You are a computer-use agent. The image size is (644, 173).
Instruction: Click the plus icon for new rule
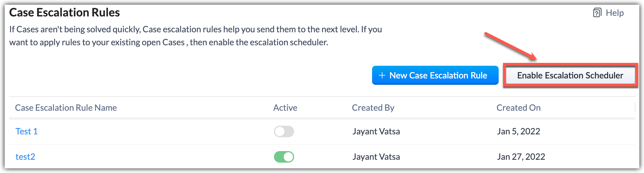coord(382,76)
